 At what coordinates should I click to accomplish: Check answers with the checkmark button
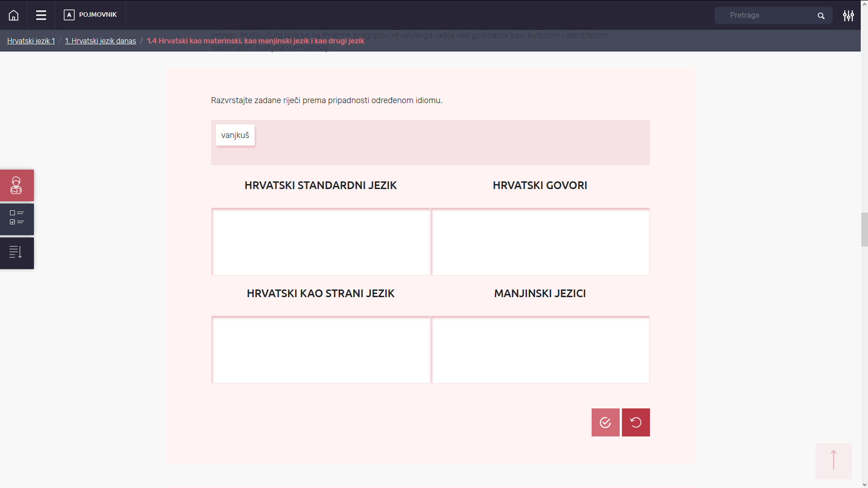click(605, 422)
